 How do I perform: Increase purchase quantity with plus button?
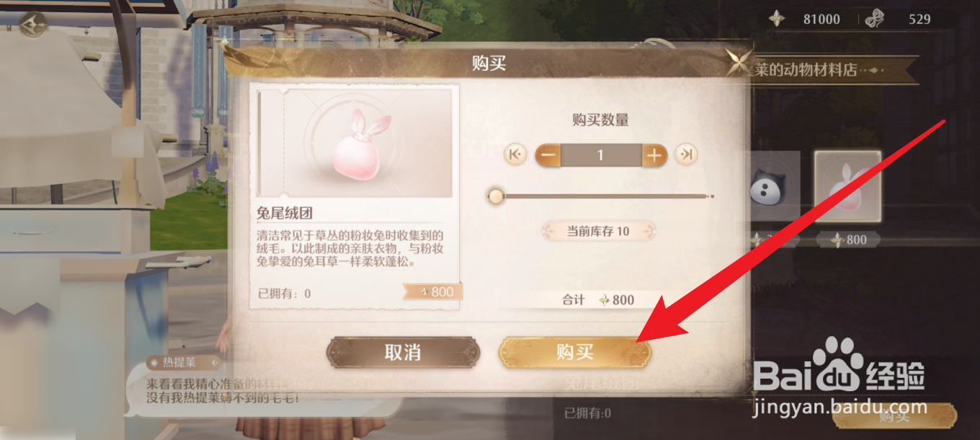coord(654,154)
